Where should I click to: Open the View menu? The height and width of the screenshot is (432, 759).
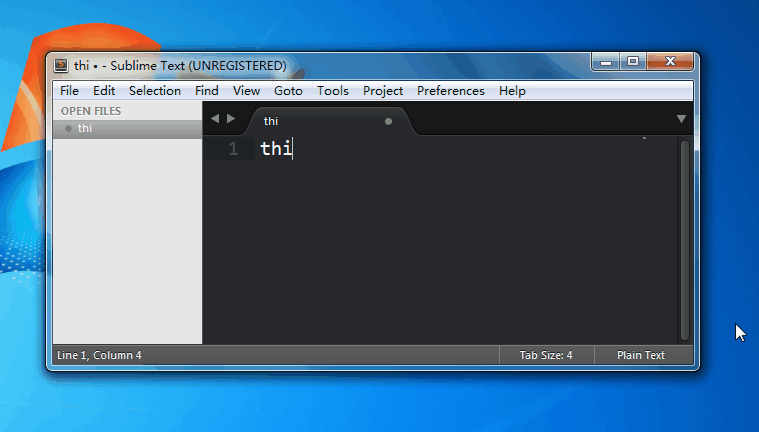pyautogui.click(x=246, y=91)
